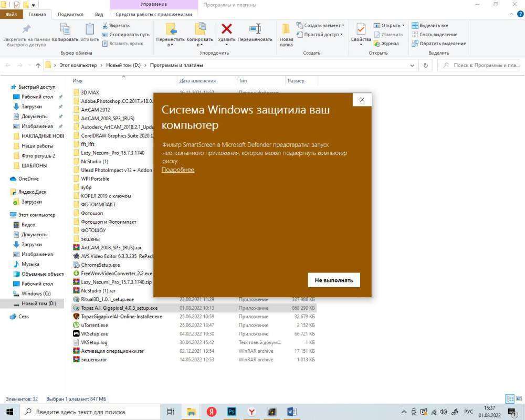Viewport: 525px width, 420px height.
Task: Click the Подробнее link in SmartScreen dialog
Action: tap(177, 170)
